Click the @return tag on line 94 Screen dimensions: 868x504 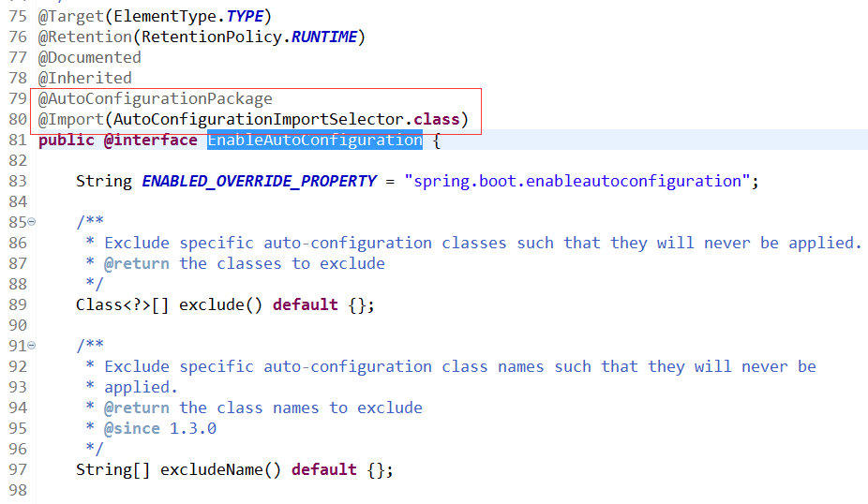(137, 408)
